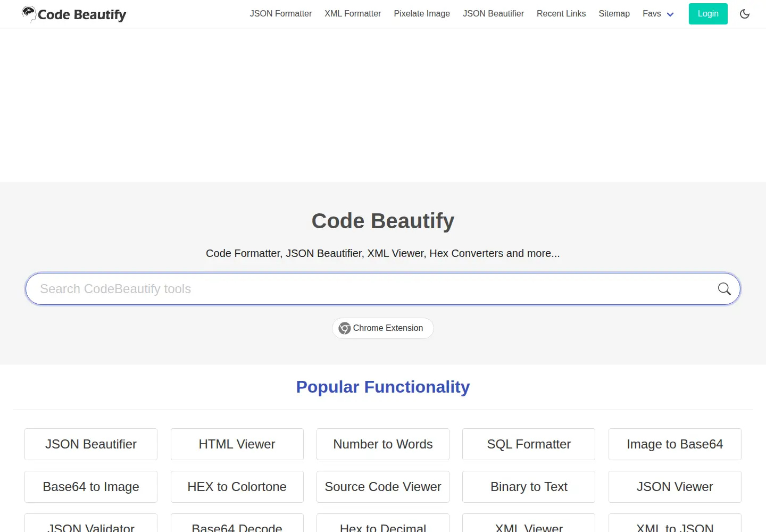Screen dimensions: 766x532
Task: Click the Login button
Action: (708, 14)
